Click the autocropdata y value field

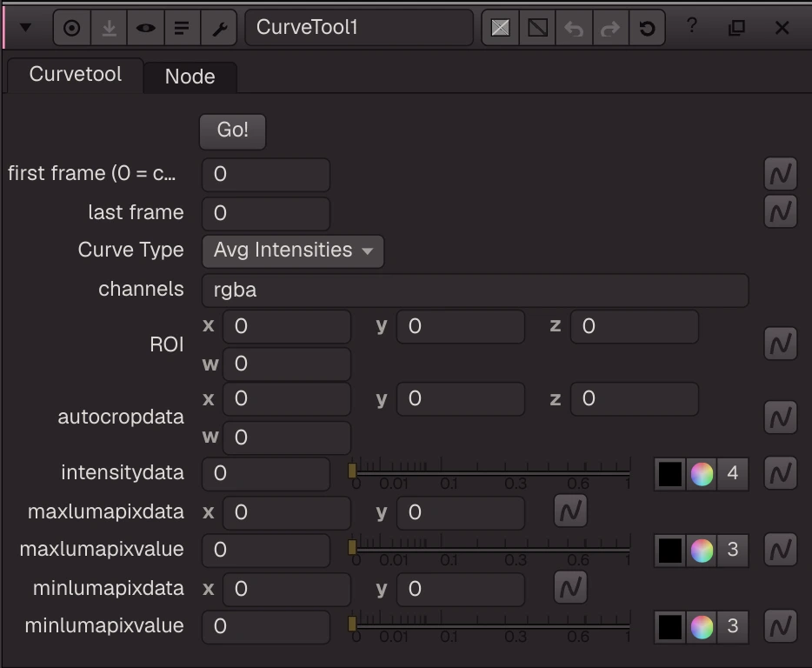[x=461, y=399]
